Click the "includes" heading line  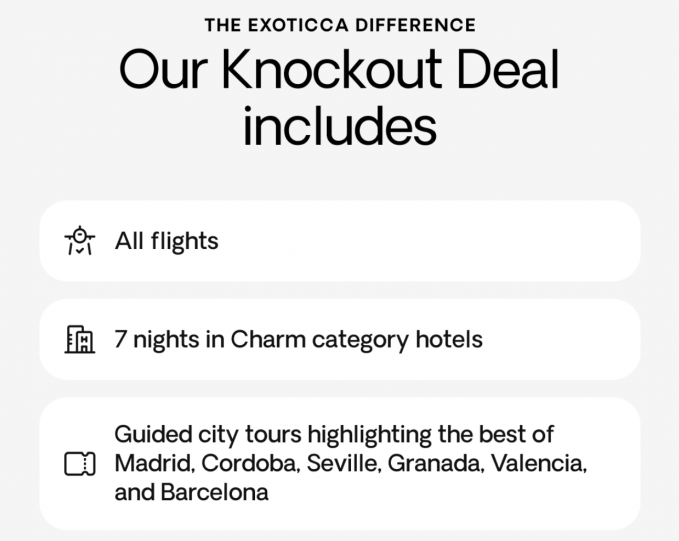pyautogui.click(x=340, y=128)
